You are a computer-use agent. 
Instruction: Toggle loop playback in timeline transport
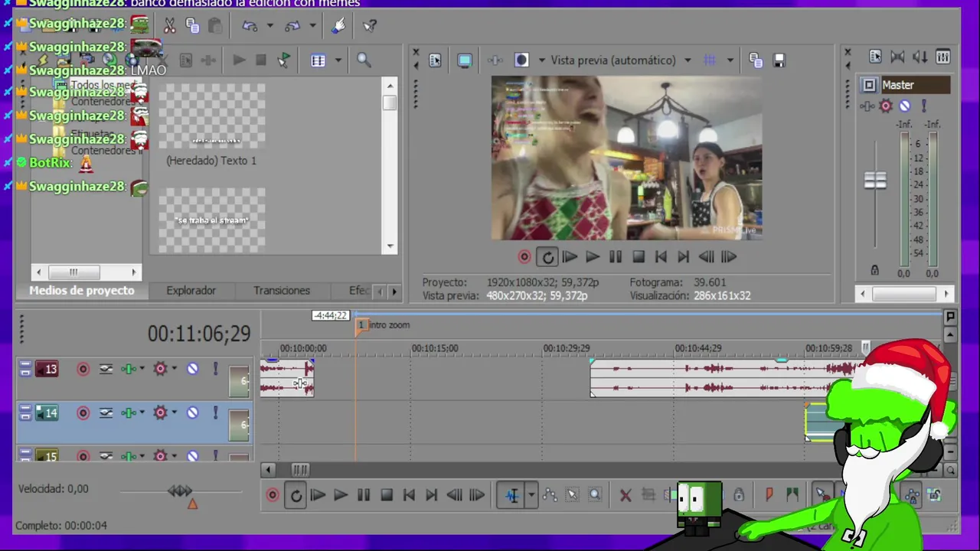click(296, 495)
